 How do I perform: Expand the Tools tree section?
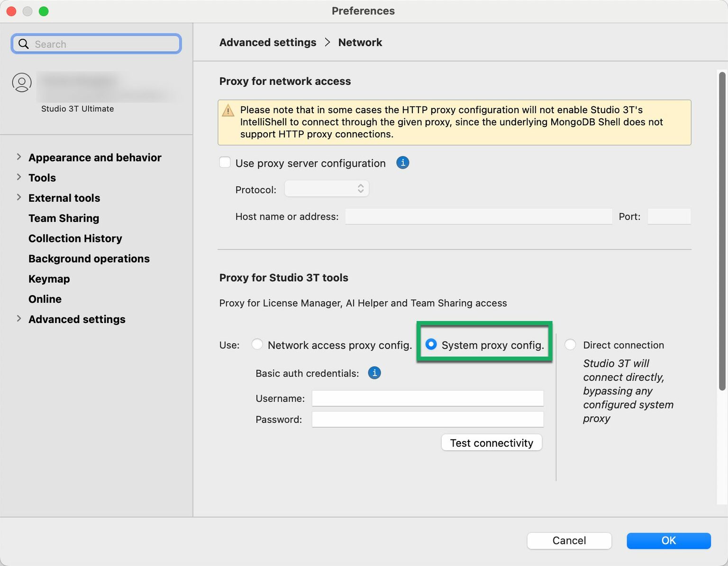(x=19, y=177)
